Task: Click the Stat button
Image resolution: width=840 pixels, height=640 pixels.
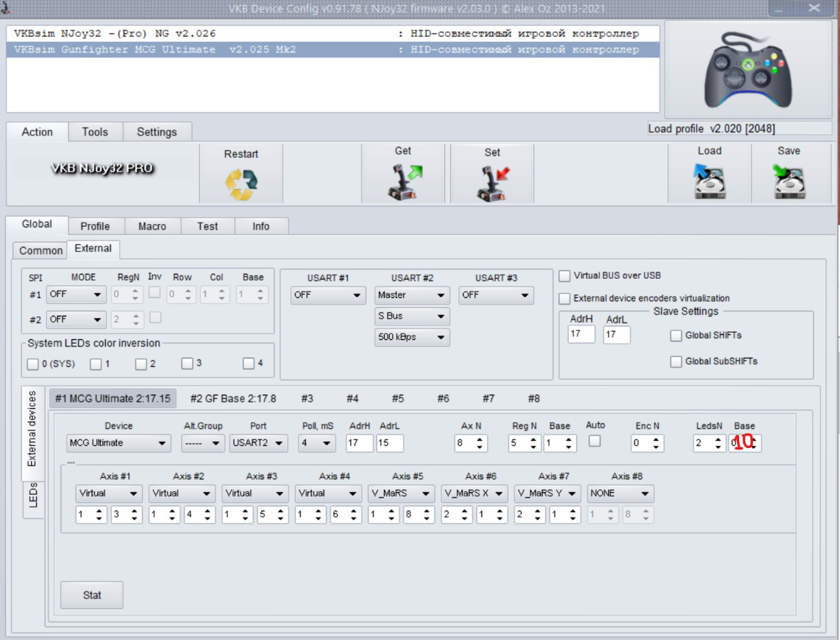Action: coord(92,595)
